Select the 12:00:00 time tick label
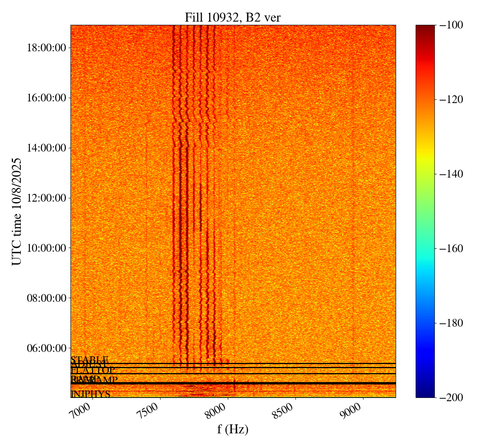Screen dimensions: 489x448 click(46, 198)
